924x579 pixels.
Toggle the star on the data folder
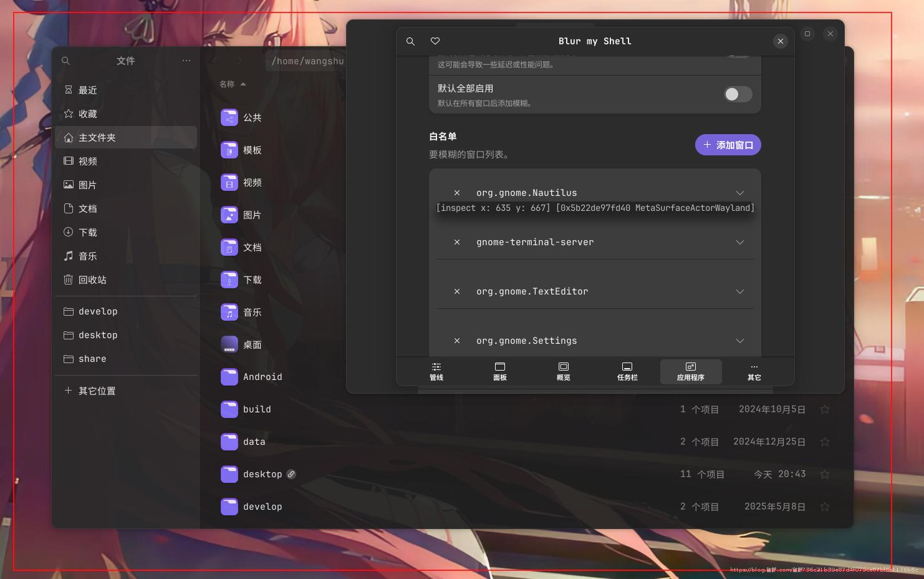(825, 442)
